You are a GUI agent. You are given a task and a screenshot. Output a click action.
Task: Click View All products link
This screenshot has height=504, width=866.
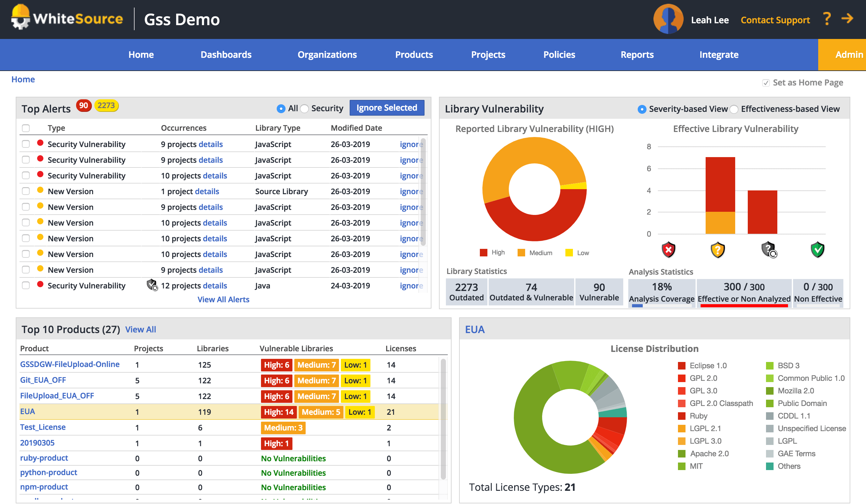click(141, 329)
